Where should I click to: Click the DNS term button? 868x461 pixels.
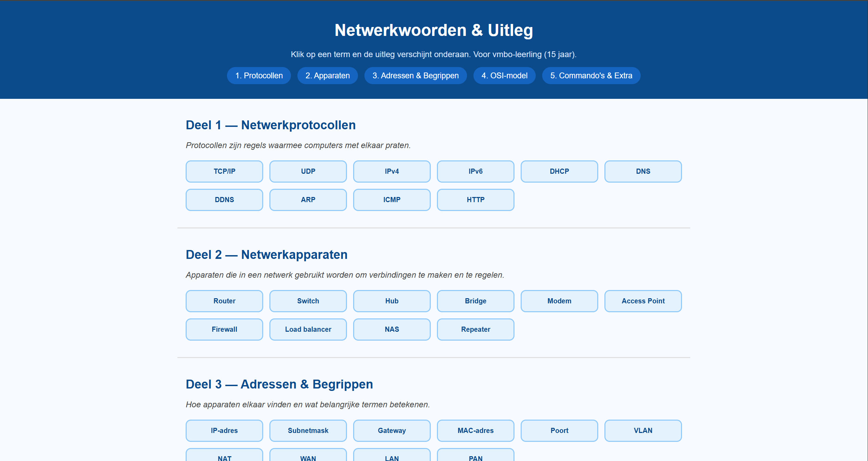tap(643, 171)
